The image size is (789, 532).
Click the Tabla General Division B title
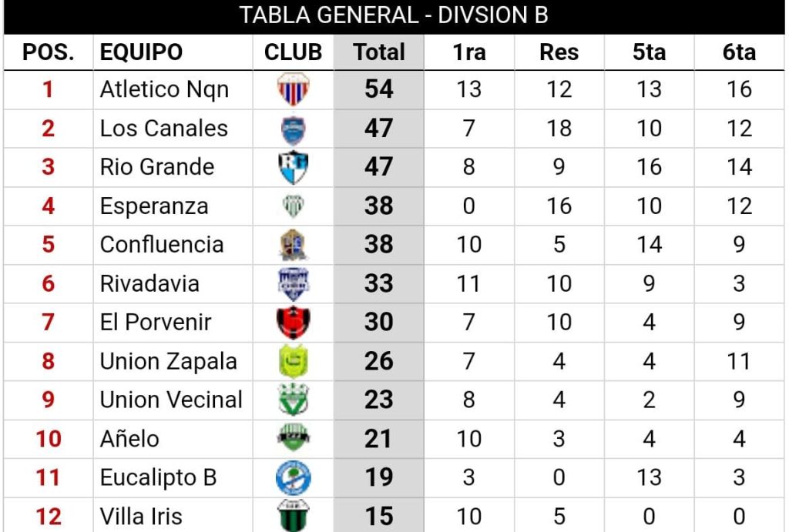click(394, 16)
